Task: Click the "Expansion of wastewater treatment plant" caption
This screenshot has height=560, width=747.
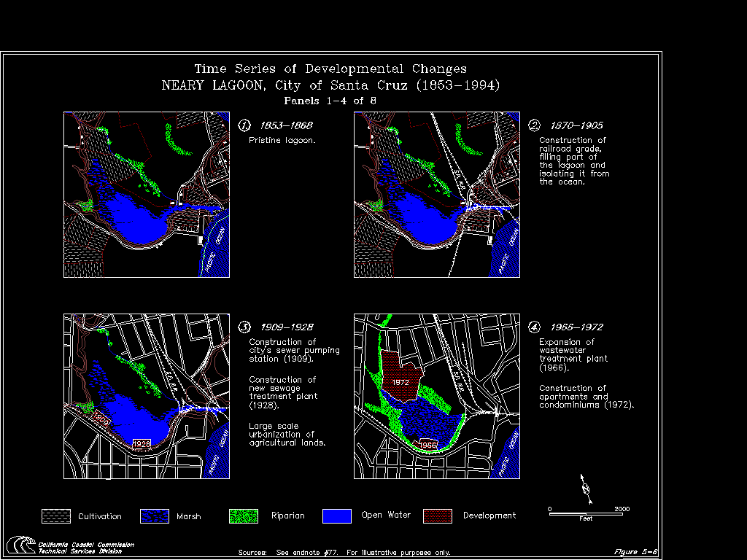Action: 573,355
